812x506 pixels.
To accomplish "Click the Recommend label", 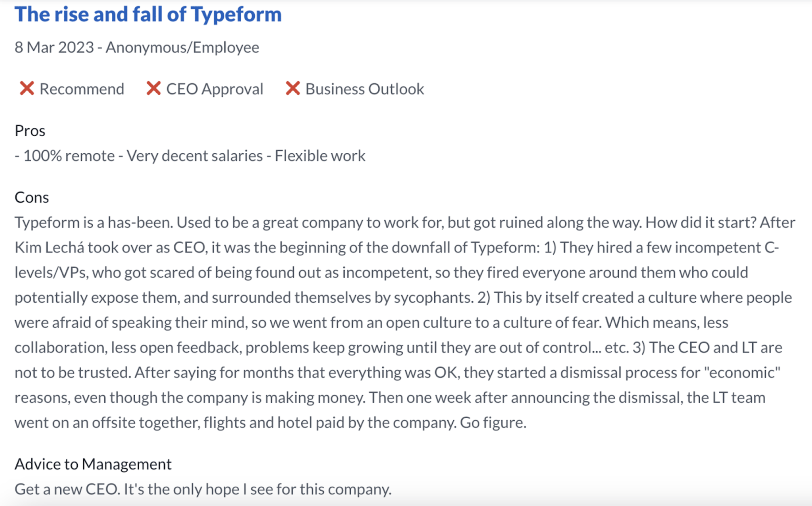I will pyautogui.click(x=82, y=89).
